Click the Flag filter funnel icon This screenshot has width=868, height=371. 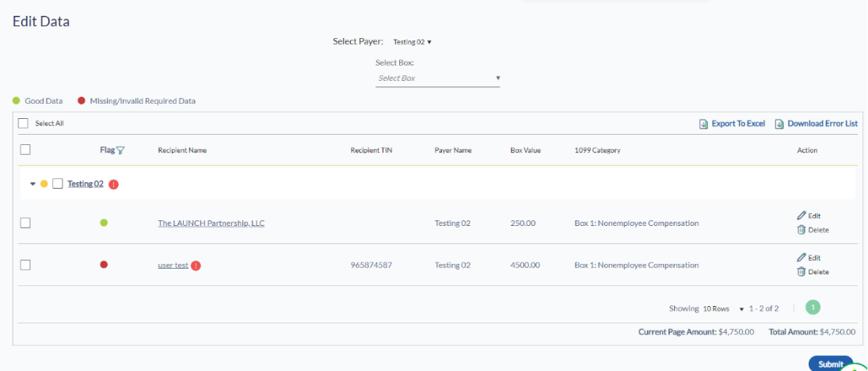click(120, 150)
